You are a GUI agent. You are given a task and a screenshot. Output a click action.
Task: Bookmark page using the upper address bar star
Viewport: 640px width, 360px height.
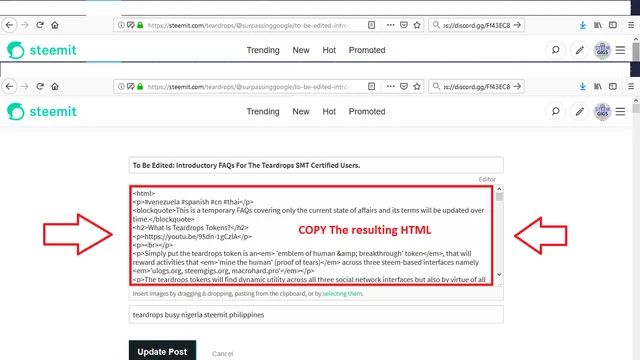(417, 25)
